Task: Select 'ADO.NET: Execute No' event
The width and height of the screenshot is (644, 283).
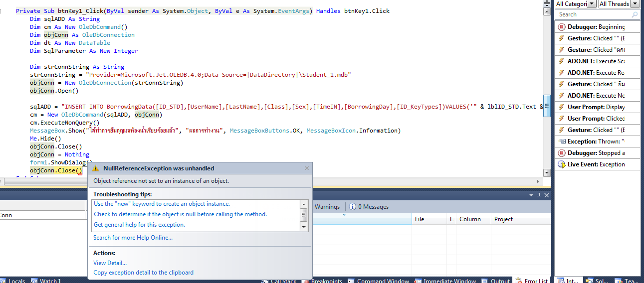Action: pos(598,96)
